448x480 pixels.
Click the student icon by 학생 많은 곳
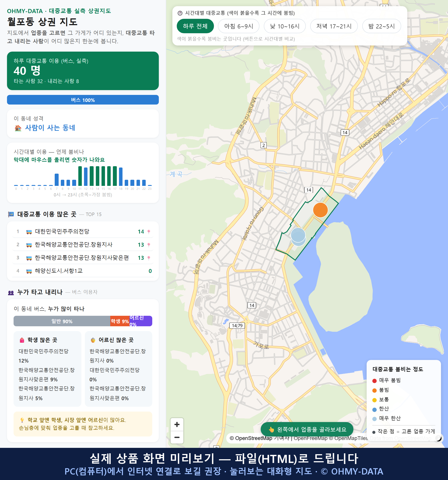click(x=22, y=340)
